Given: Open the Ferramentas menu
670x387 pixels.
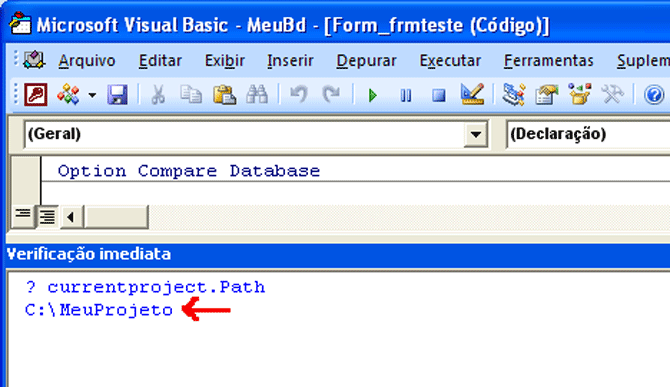Looking at the screenshot, I should click(x=549, y=61).
